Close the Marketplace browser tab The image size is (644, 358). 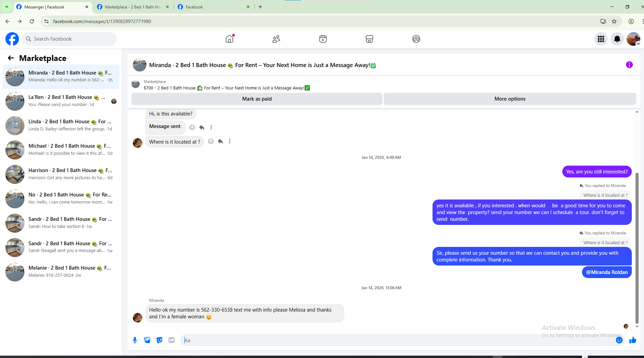[x=167, y=7]
